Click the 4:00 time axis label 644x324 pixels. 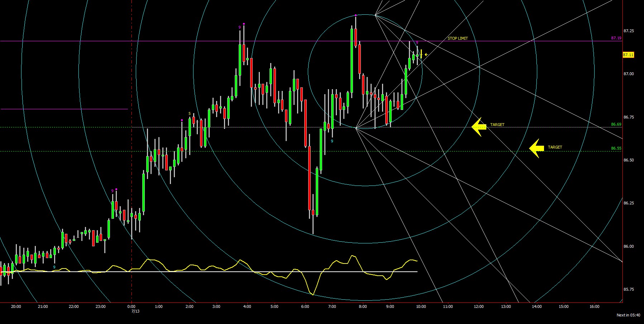pyautogui.click(x=247, y=306)
